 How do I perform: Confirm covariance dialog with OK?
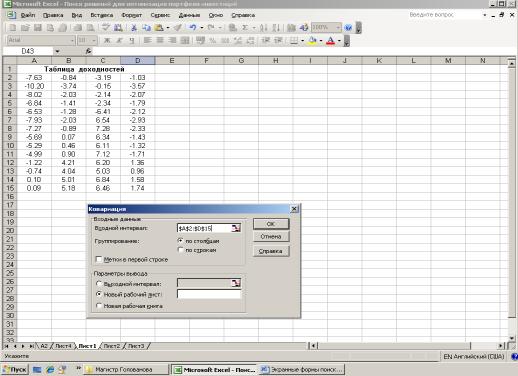click(271, 224)
